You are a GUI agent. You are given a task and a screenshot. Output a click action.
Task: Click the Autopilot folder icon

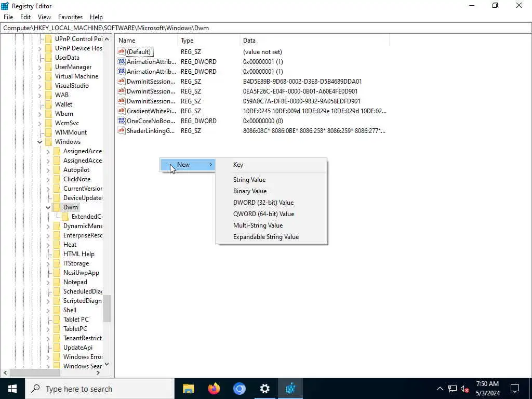(57, 170)
